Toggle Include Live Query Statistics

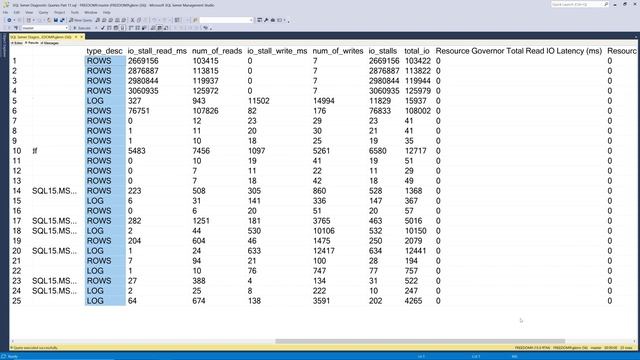pyautogui.click(x=138, y=28)
